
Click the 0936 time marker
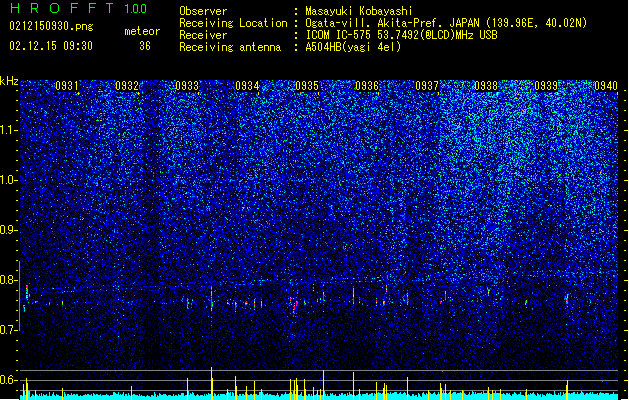(367, 86)
